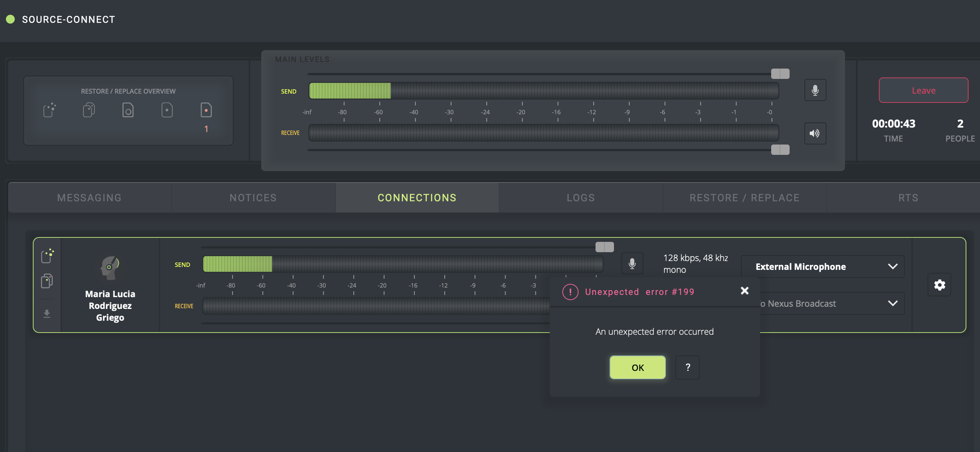Toggle mute on Maria's send microphone
This screenshot has height=452, width=980.
click(632, 264)
